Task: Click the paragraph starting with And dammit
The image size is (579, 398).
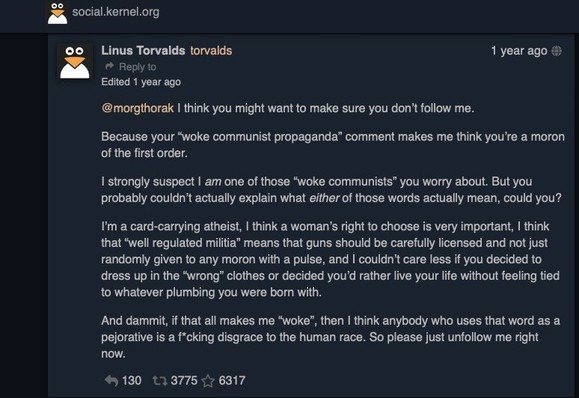Action: point(330,337)
